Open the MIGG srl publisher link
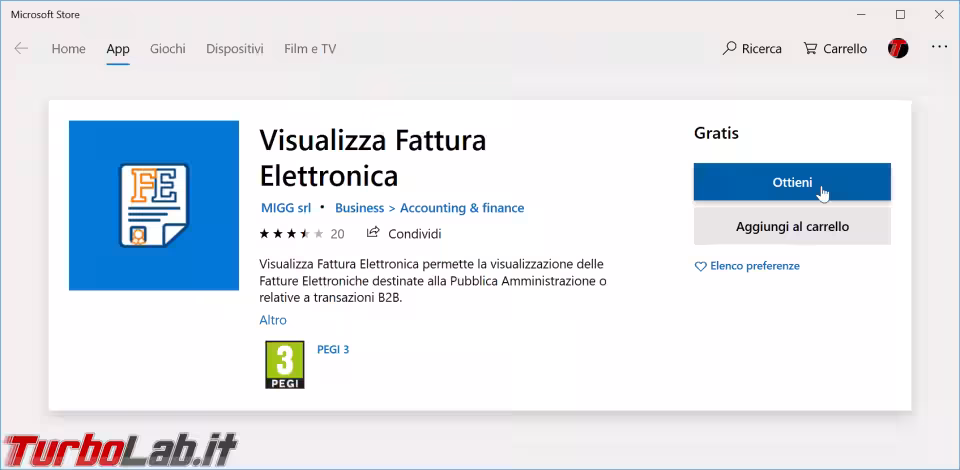Viewport: 960px width, 470px height. [286, 208]
